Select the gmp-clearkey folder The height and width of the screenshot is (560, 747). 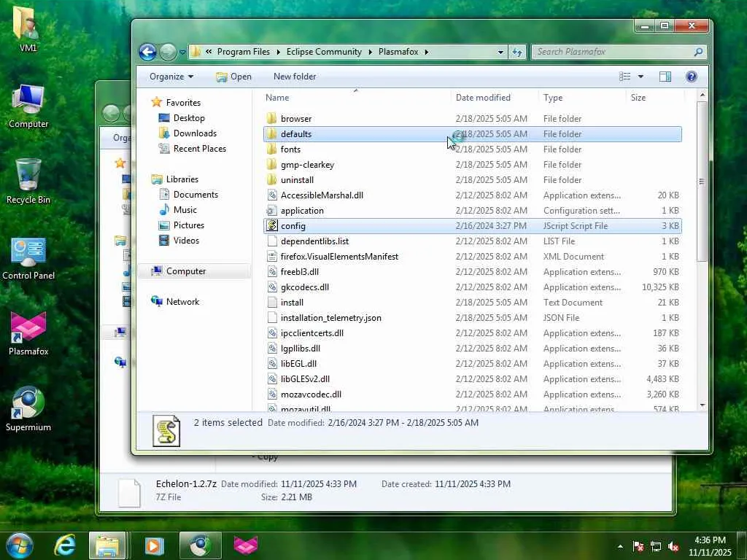click(x=307, y=165)
